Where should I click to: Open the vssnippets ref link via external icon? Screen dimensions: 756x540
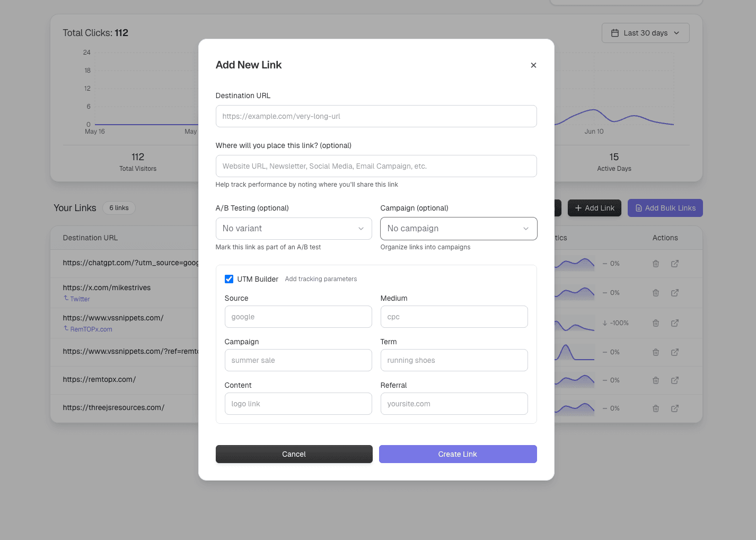[675, 352]
